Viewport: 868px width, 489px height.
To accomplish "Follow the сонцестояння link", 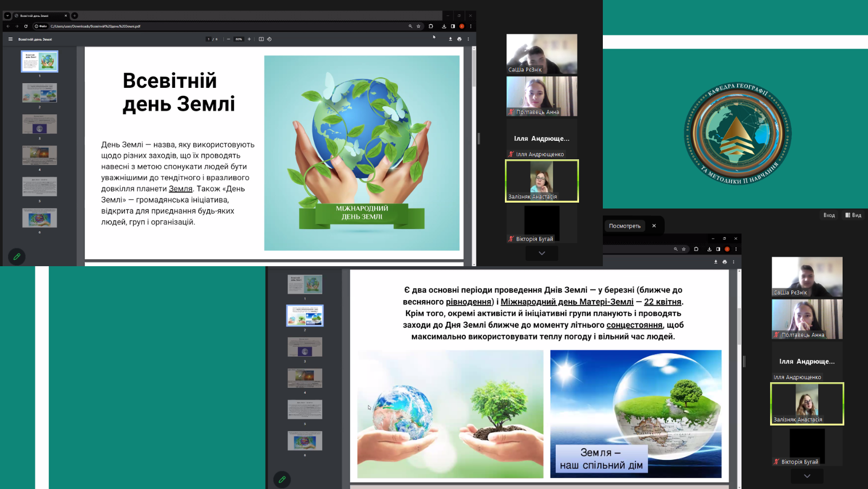I will coord(635,325).
